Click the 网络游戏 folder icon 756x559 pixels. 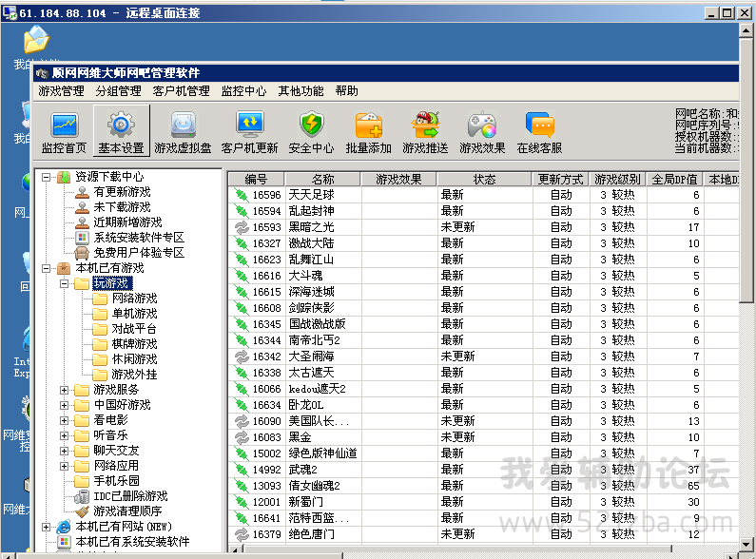click(x=100, y=299)
